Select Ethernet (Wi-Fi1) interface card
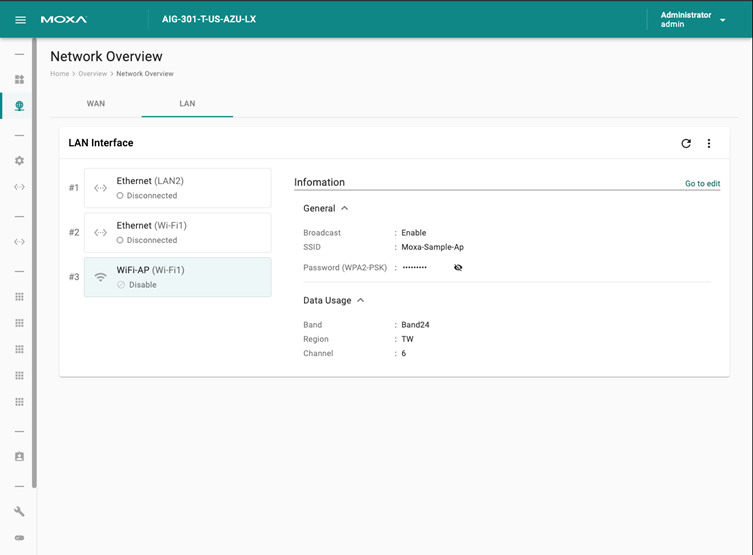Screen dimensions: 753x555 [x=178, y=232]
